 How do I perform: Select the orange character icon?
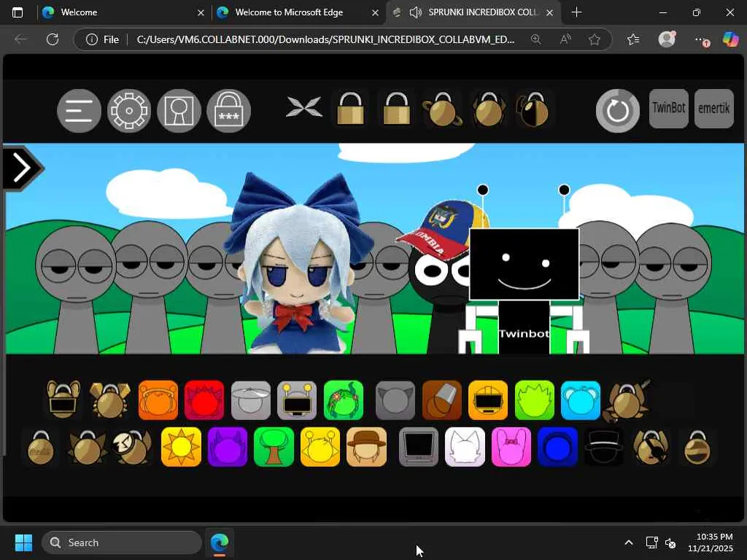(158, 400)
